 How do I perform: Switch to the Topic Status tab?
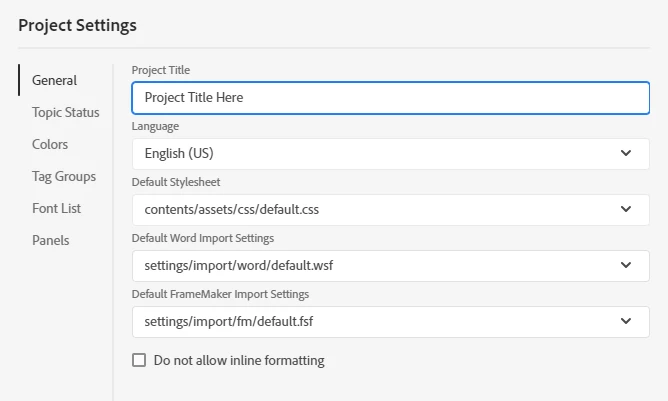click(x=65, y=112)
